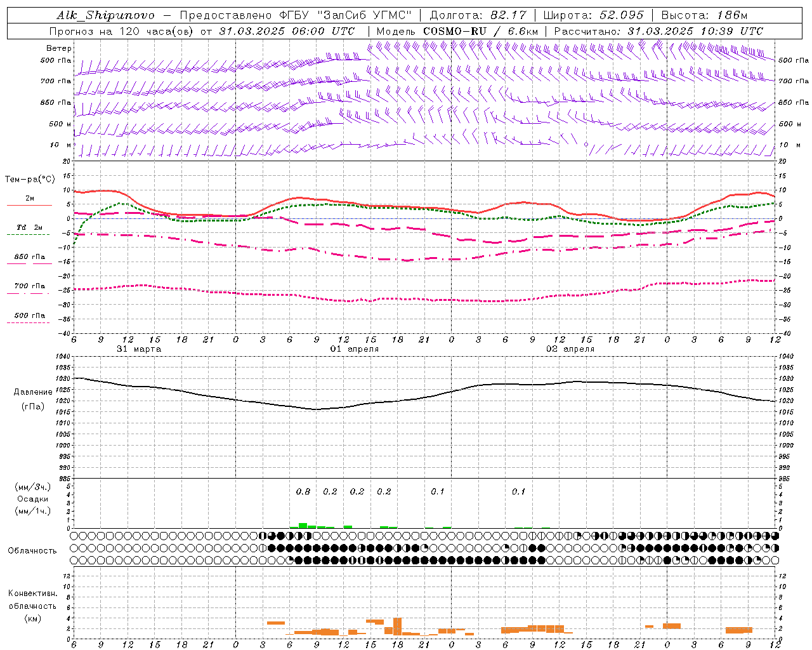
Task: Select the forecast start time 31.03.2025 06:00 UTC
Action: click(x=288, y=31)
